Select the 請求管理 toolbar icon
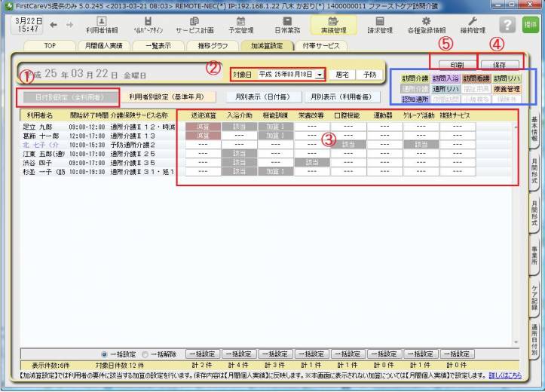Viewport: 545px width, 392px height. [379, 25]
